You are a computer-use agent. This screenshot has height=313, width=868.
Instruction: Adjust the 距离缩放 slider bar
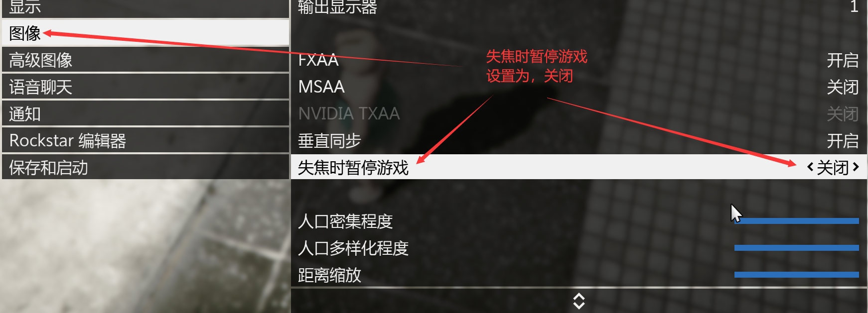[x=797, y=275]
